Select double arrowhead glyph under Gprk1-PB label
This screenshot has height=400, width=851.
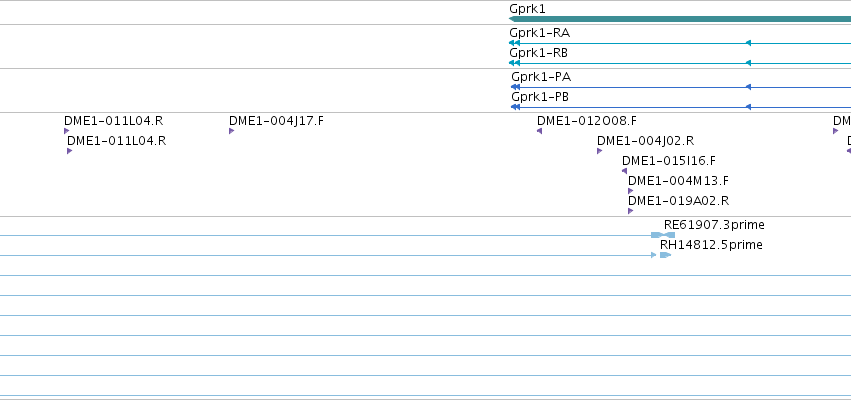pos(516,107)
